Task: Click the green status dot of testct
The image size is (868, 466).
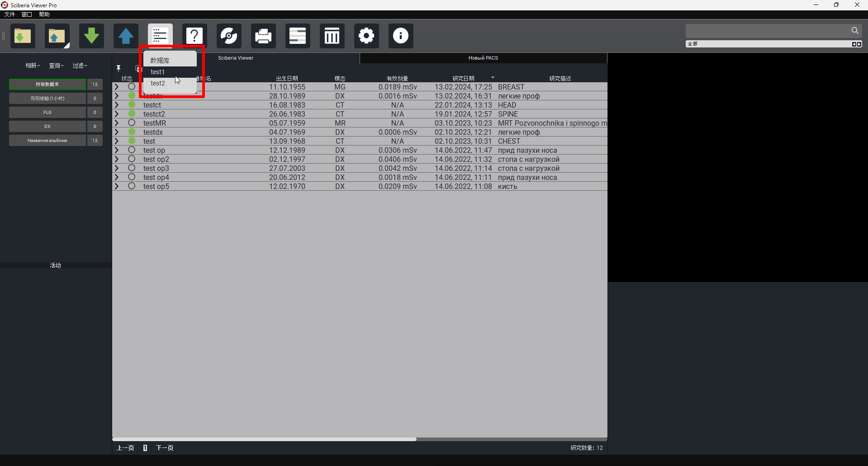Action: tap(132, 104)
